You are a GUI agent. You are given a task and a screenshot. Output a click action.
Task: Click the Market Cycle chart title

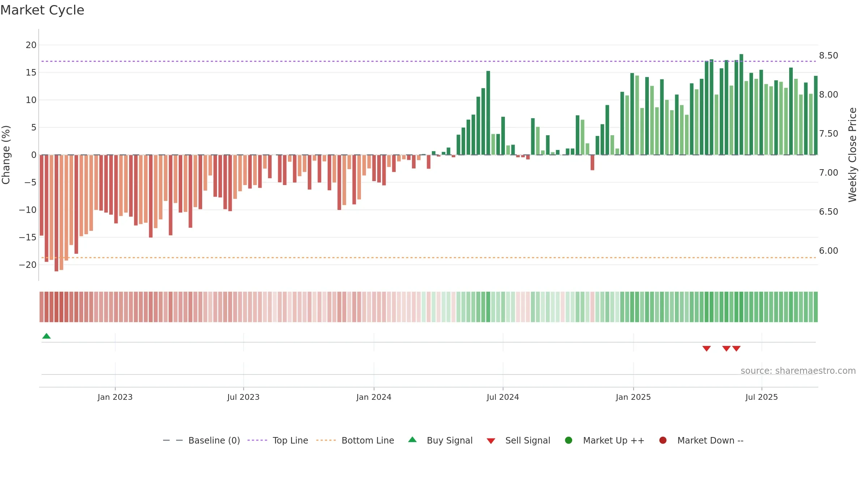pos(42,10)
